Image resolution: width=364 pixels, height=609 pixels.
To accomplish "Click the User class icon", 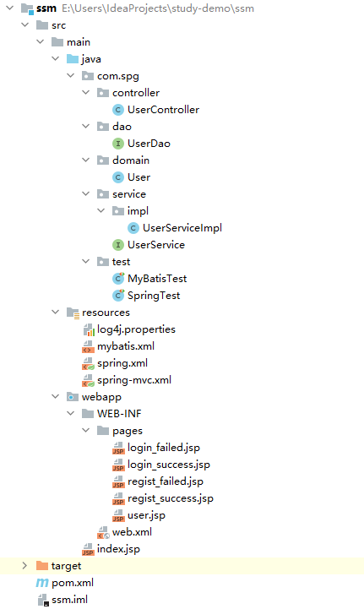I will click(x=118, y=177).
